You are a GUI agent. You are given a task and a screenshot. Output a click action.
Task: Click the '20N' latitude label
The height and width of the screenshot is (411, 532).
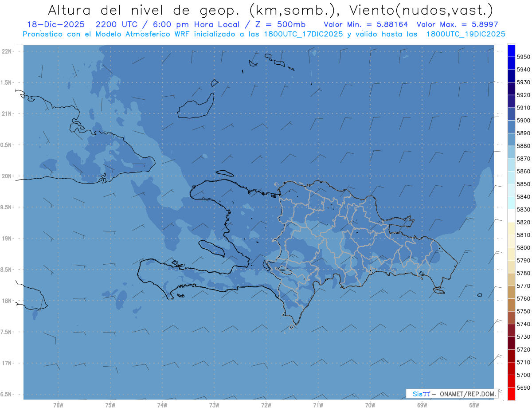click(x=7, y=176)
